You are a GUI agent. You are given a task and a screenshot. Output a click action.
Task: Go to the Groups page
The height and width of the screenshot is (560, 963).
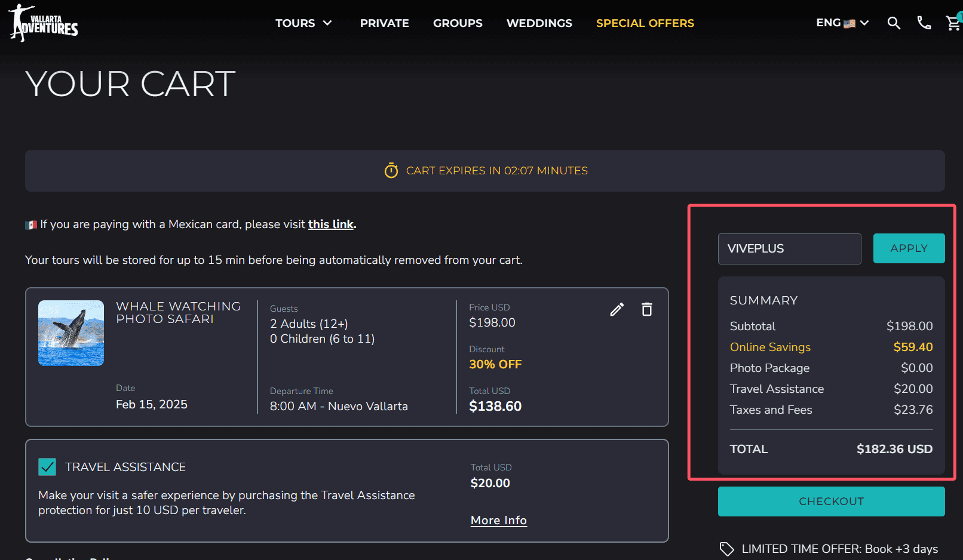[x=458, y=23]
